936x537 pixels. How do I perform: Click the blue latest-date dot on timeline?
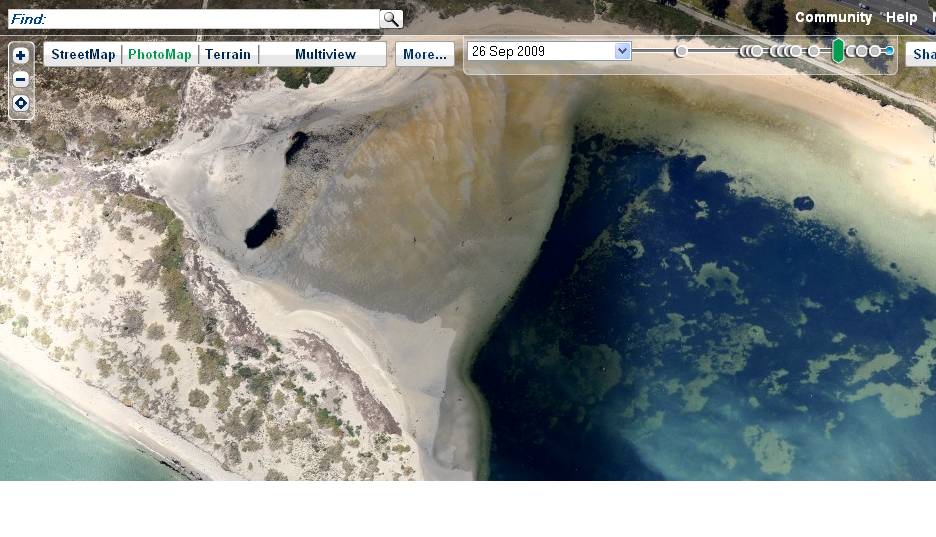click(x=889, y=51)
